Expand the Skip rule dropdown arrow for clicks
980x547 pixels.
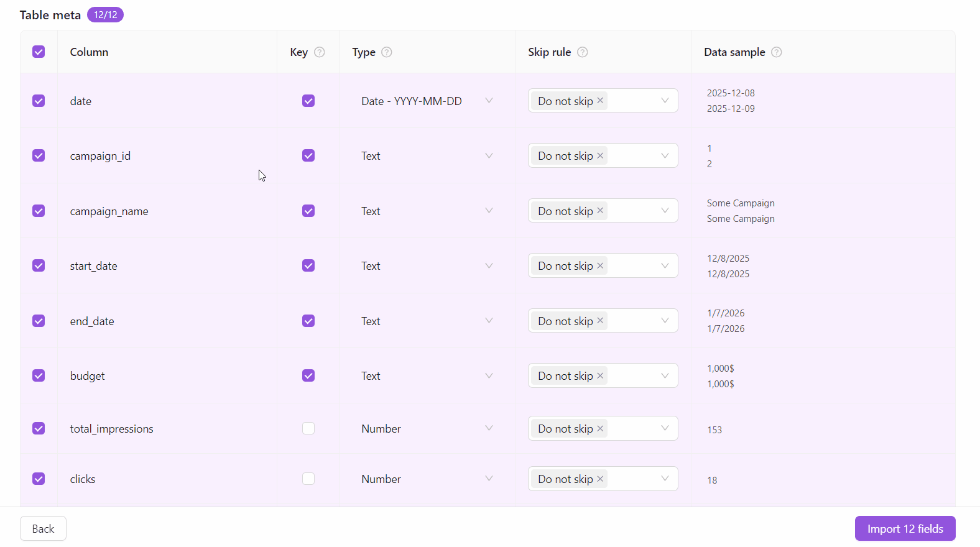[x=665, y=479]
